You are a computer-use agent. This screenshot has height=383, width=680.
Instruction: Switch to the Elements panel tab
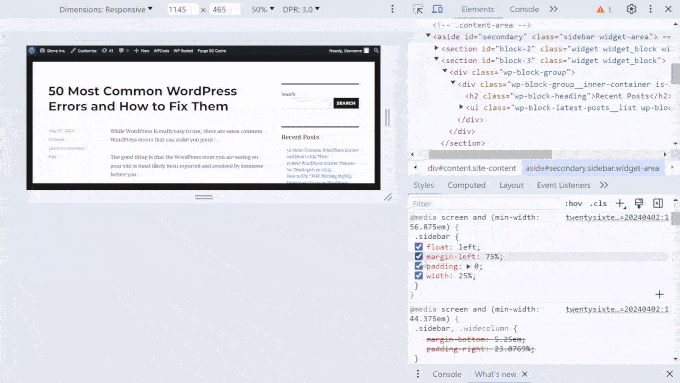[x=477, y=9]
